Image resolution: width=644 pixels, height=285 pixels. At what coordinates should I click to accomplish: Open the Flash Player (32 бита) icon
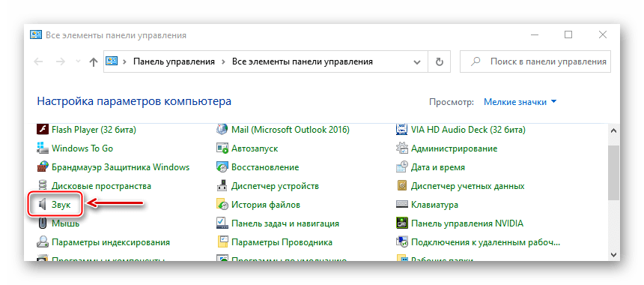pyautogui.click(x=42, y=130)
